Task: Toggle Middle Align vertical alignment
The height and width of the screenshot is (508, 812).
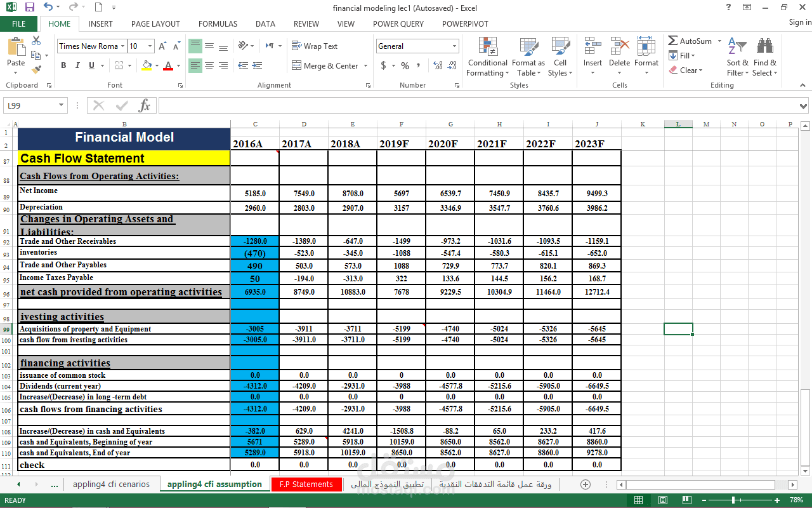Action: (x=210, y=46)
